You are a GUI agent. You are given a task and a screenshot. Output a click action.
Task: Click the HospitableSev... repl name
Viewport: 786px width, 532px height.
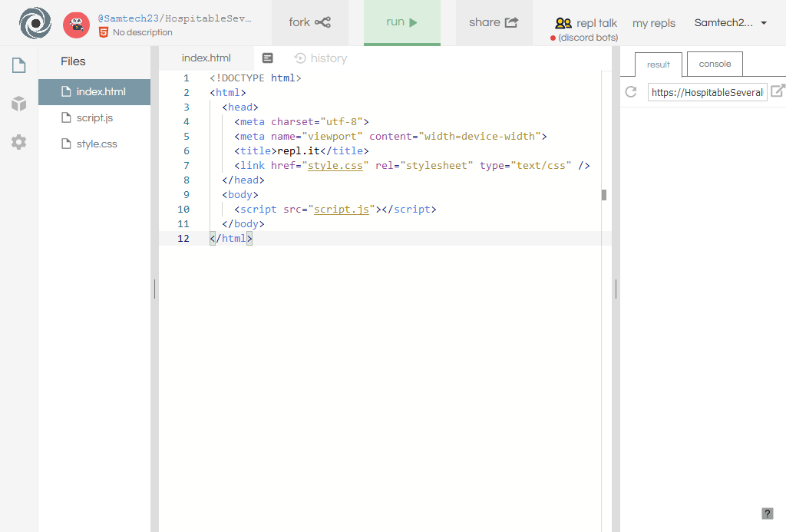[x=209, y=18]
